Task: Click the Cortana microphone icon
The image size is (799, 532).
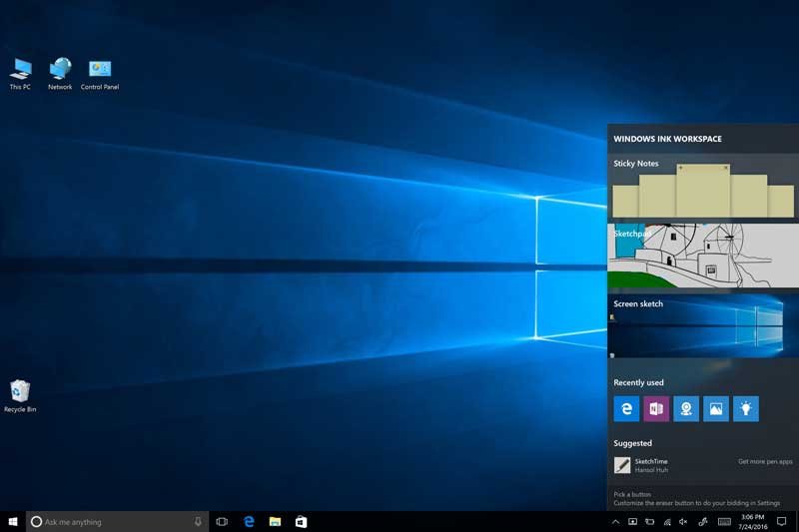Action: coord(198,522)
